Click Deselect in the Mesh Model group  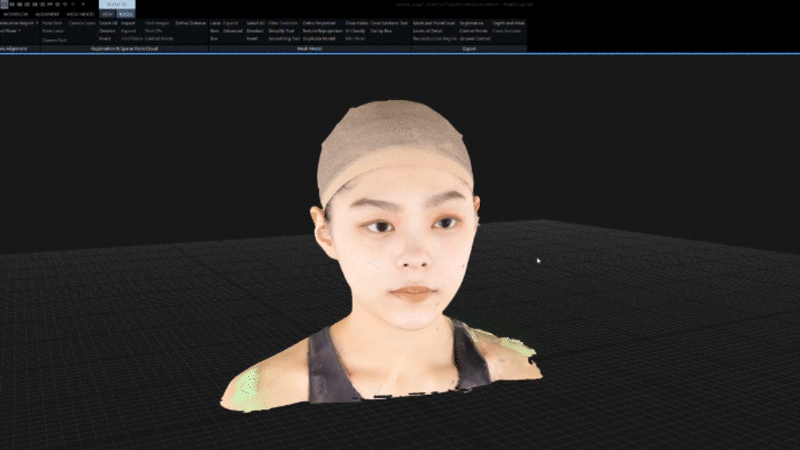[x=255, y=31]
